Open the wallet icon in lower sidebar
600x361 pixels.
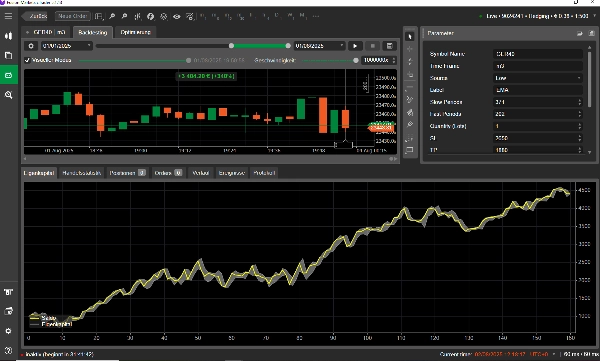pos(8,311)
